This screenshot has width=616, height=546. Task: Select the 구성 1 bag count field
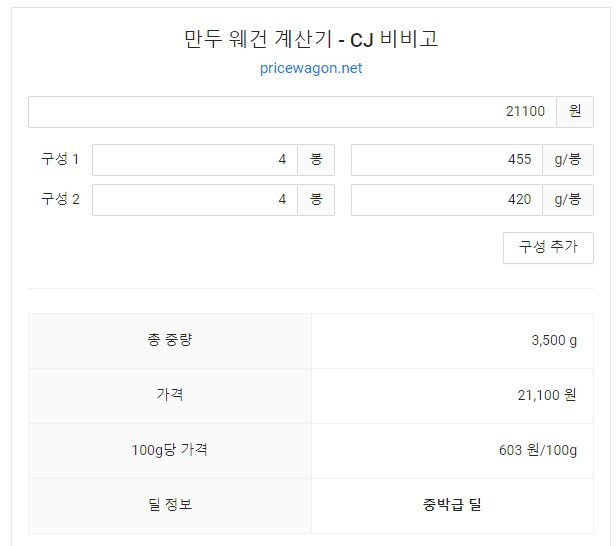195,160
